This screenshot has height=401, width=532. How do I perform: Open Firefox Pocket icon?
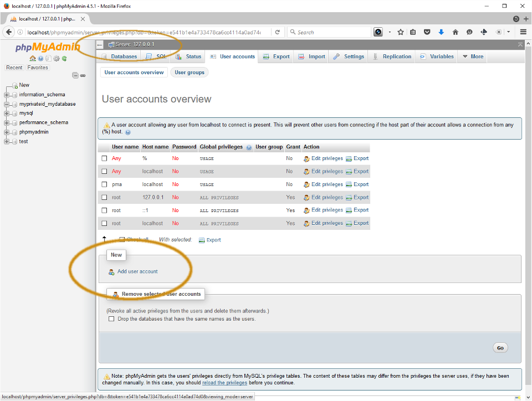point(427,32)
